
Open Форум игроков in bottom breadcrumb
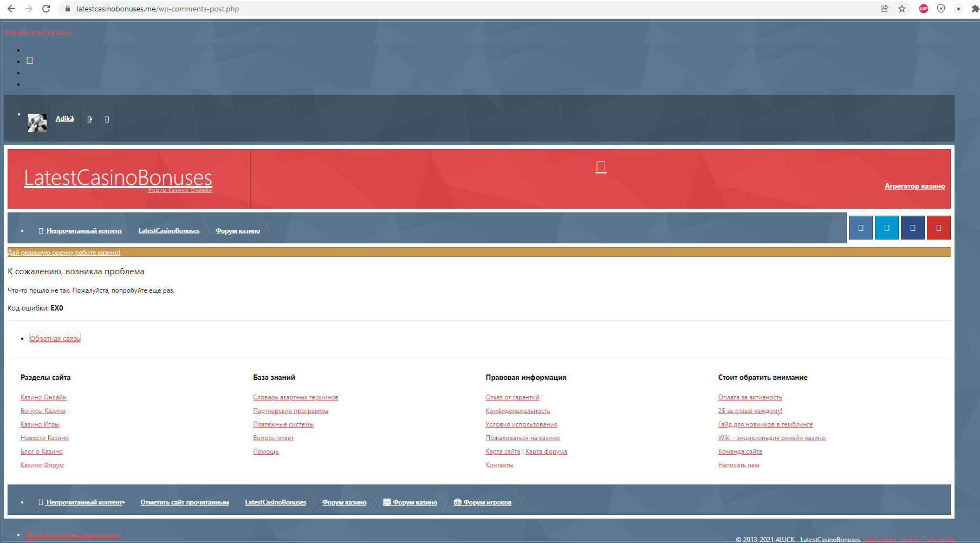tap(486, 502)
